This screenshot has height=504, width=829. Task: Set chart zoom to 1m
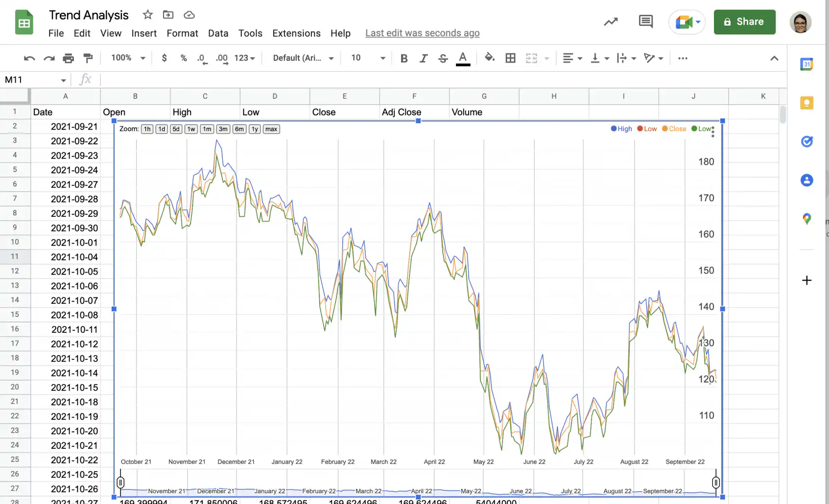[x=207, y=129]
